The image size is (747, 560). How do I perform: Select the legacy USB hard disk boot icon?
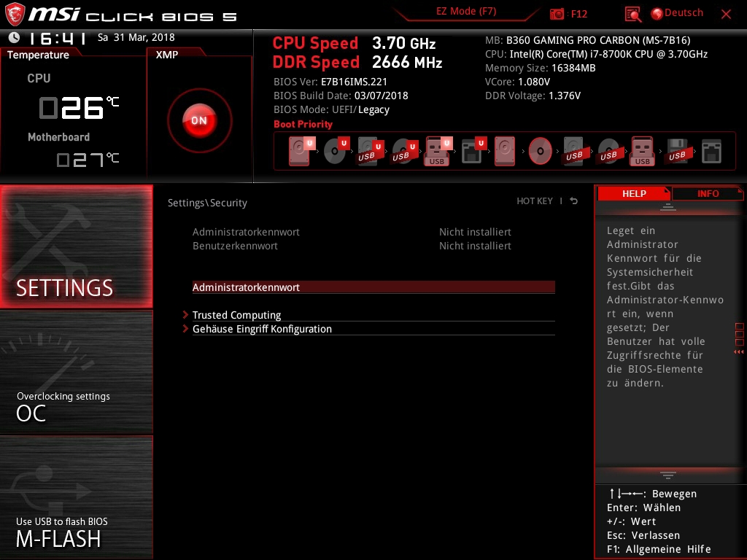[x=574, y=151]
